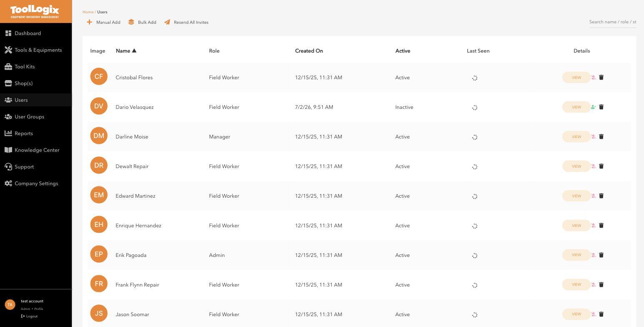644x327 pixels.
Task: Open Manual Add plus icon
Action: [x=89, y=22]
